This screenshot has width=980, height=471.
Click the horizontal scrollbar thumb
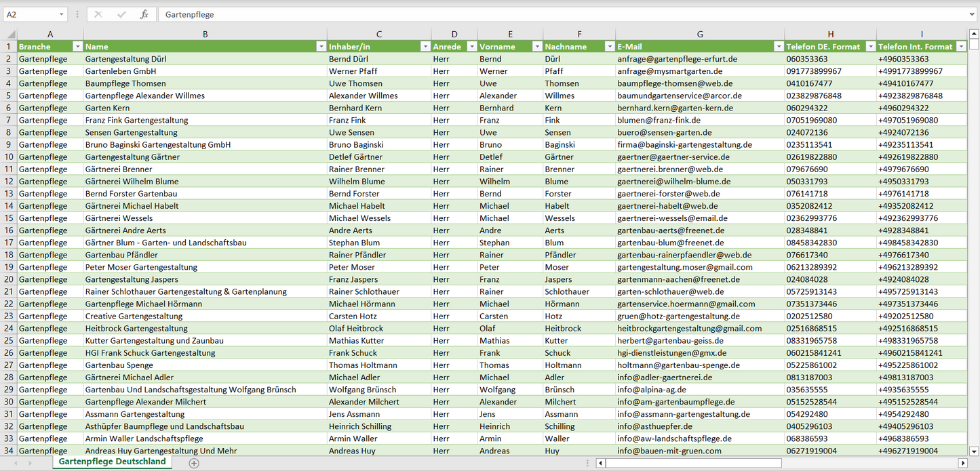click(692, 463)
